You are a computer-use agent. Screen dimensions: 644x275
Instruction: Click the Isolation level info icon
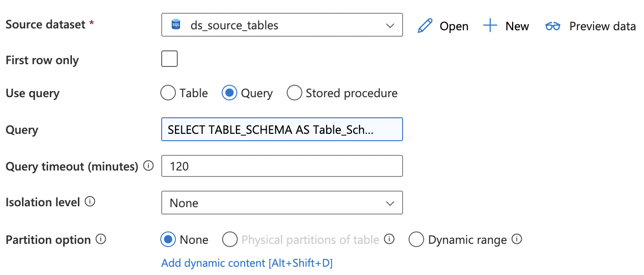pos(90,202)
